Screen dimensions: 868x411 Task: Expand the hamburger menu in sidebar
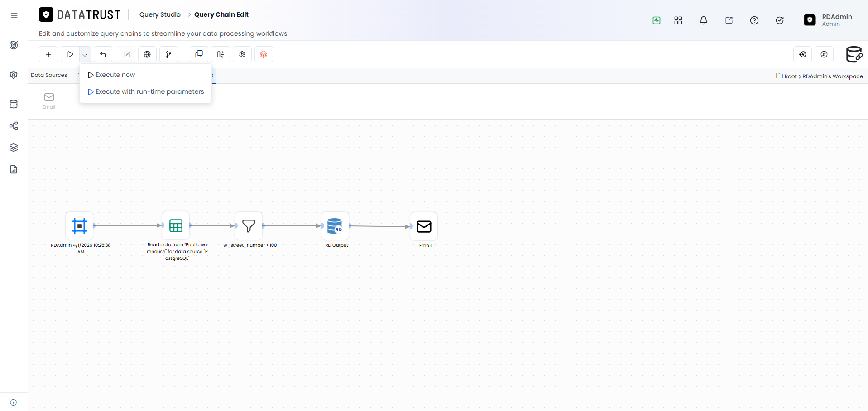(14, 15)
